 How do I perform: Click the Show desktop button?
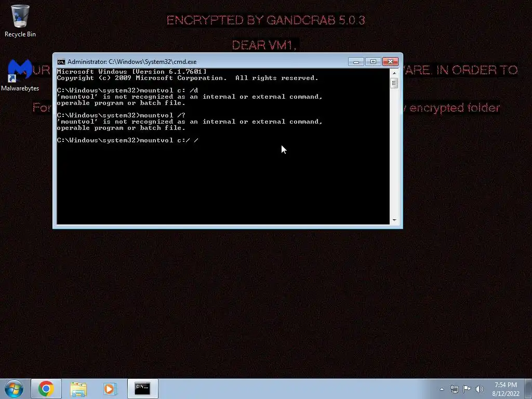click(528, 389)
